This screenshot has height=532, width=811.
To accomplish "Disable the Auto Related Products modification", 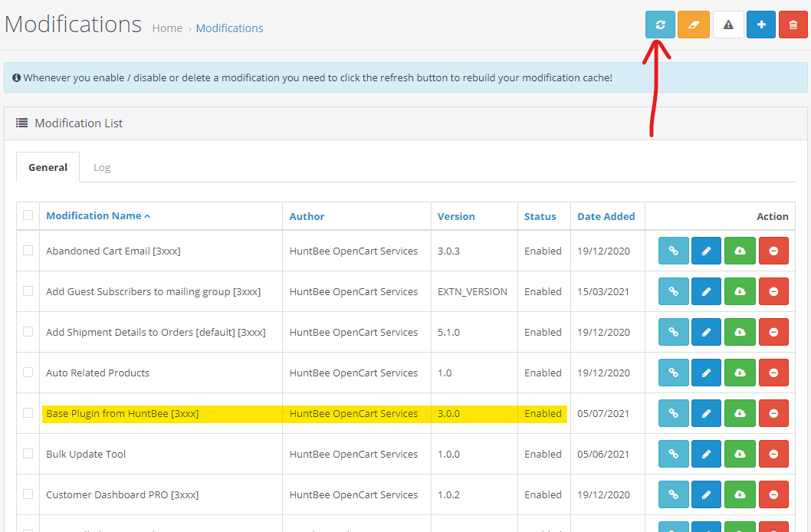I will 773,373.
